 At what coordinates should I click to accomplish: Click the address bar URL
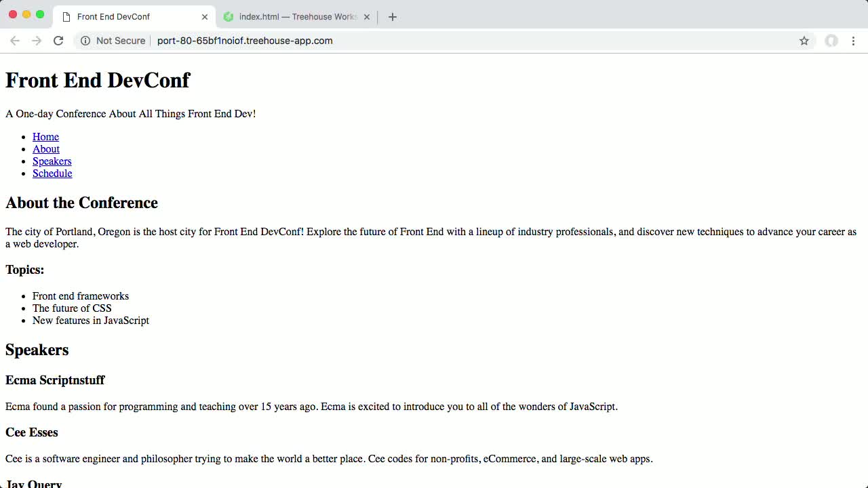click(245, 41)
